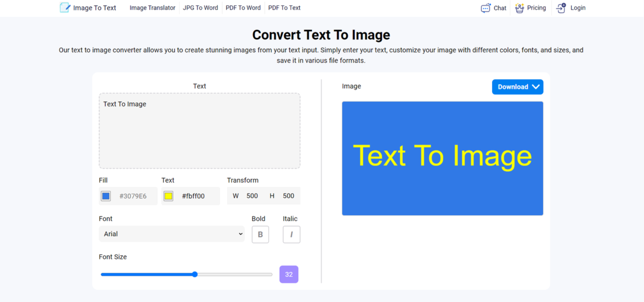The image size is (644, 302).
Task: Toggle Bold formatting
Action: [x=260, y=234]
